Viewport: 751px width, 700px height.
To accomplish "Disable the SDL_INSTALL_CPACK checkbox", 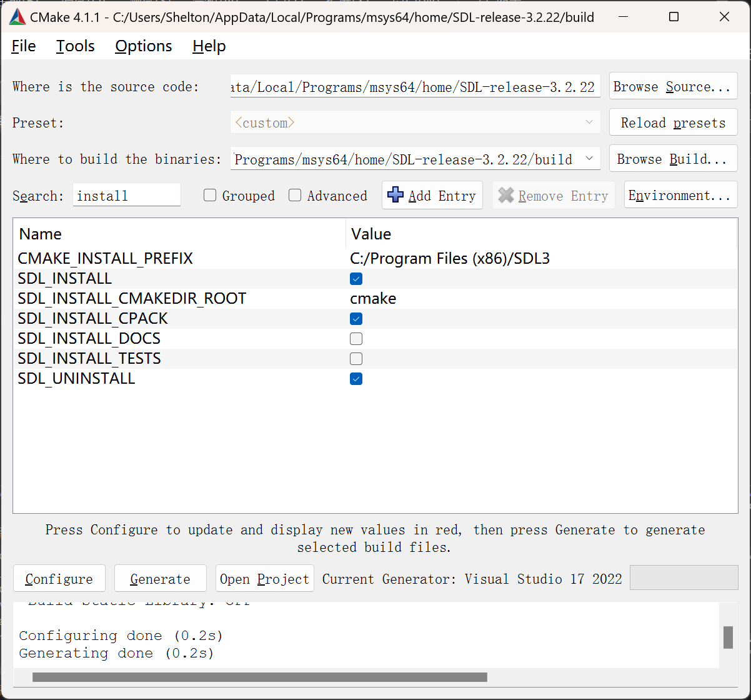I will tap(356, 319).
